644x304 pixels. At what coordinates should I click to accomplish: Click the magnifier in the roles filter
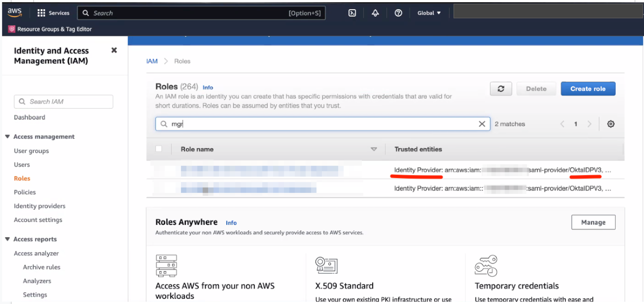tap(164, 124)
